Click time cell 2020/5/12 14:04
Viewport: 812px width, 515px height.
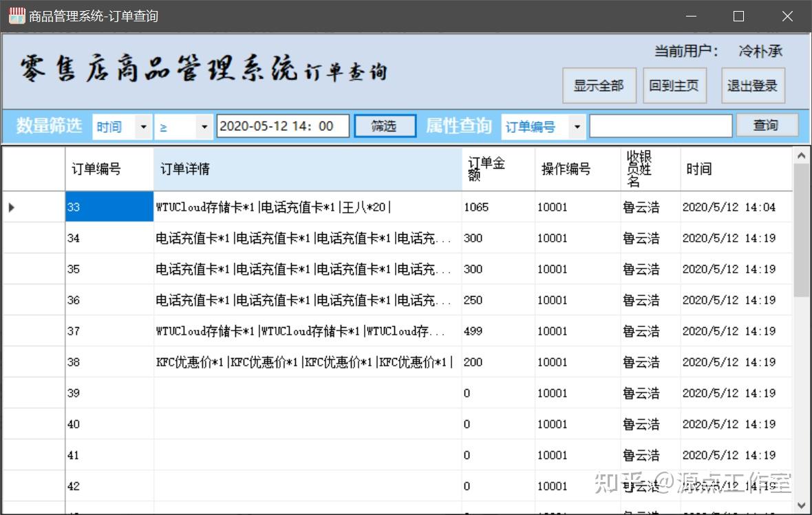coord(736,207)
